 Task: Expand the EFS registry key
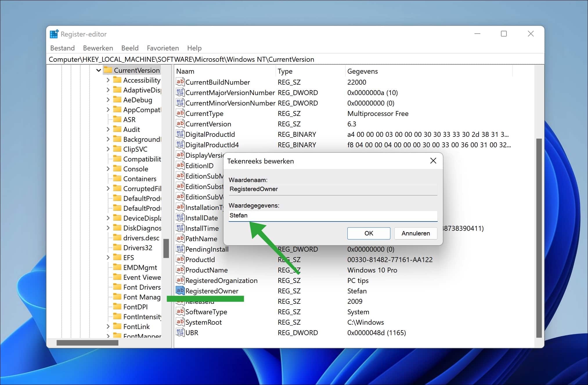(108, 257)
